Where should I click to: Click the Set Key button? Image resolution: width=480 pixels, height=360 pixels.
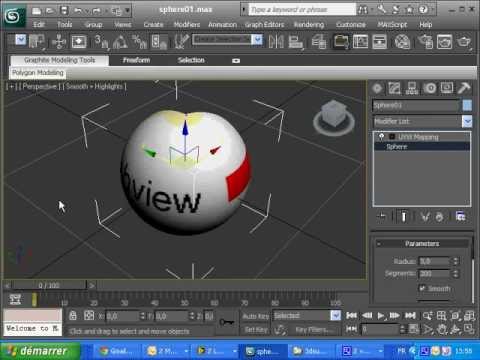[x=256, y=330]
